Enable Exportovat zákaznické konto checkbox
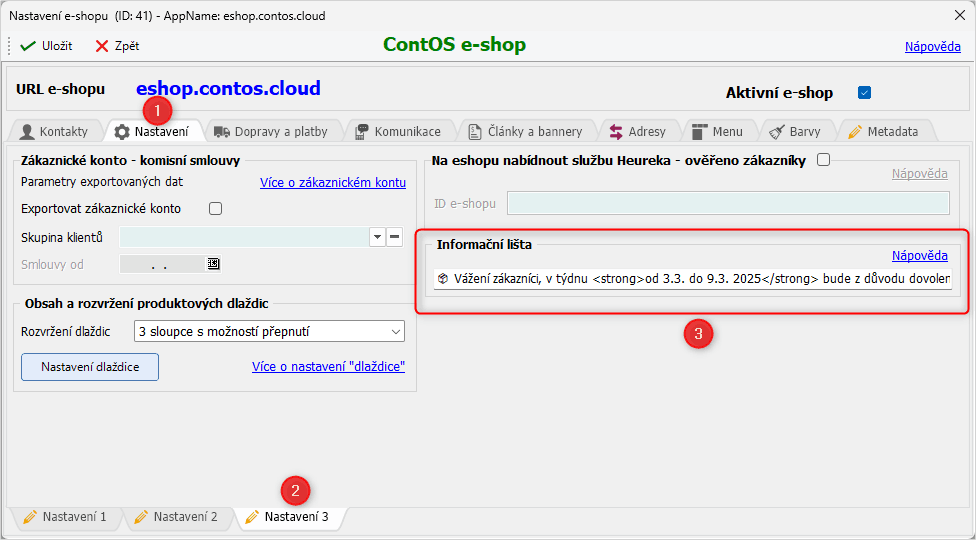This screenshot has width=976, height=540. point(215,208)
